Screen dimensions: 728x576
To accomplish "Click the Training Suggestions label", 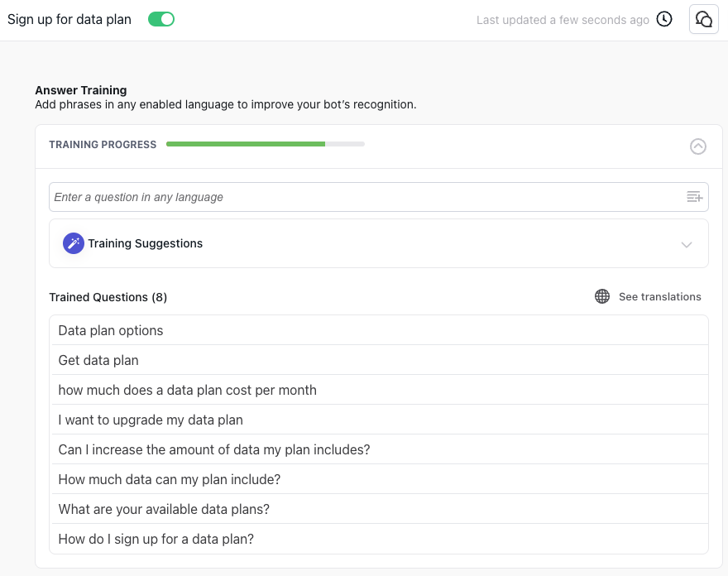I will coord(146,243).
